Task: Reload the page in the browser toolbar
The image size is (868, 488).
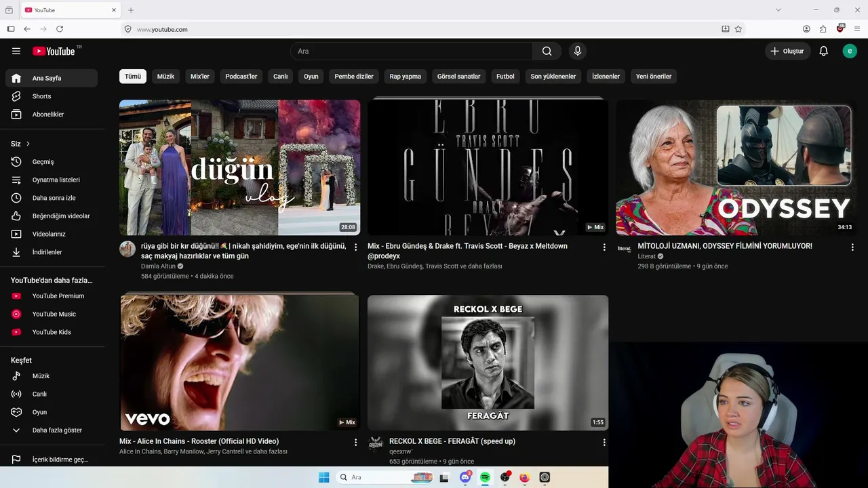Action: (60, 29)
